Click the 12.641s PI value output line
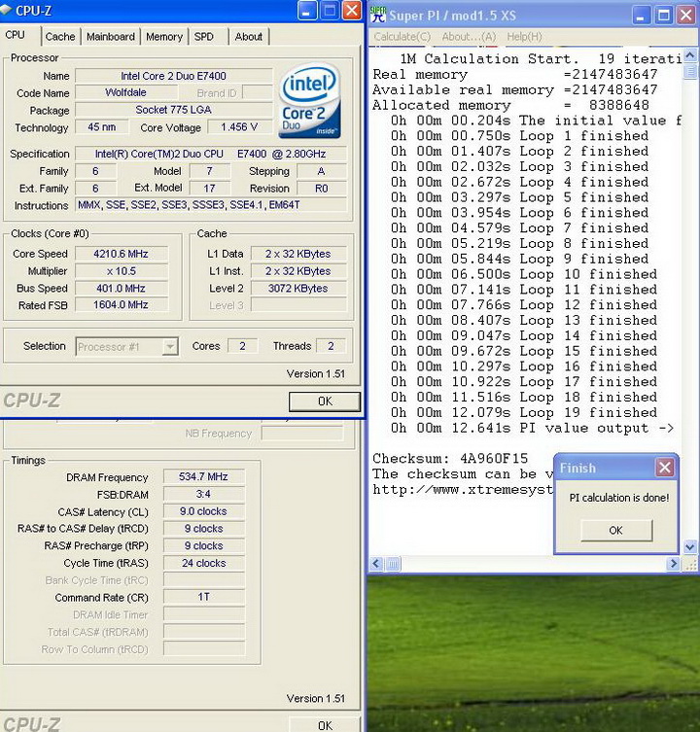 tap(533, 428)
